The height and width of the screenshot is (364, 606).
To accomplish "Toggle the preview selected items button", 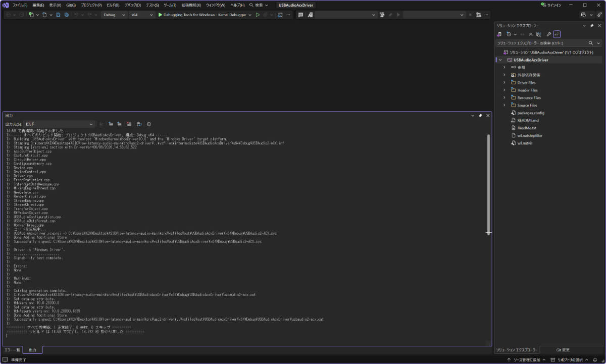I will click(x=557, y=34).
